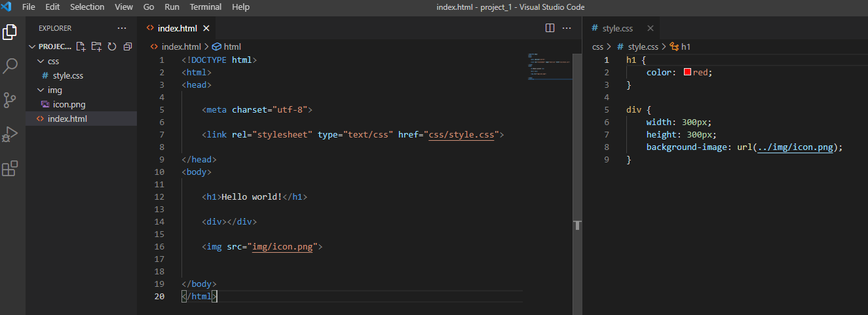Click the image file icon beside icon.png
Image resolution: width=868 pixels, height=315 pixels.
tap(45, 104)
